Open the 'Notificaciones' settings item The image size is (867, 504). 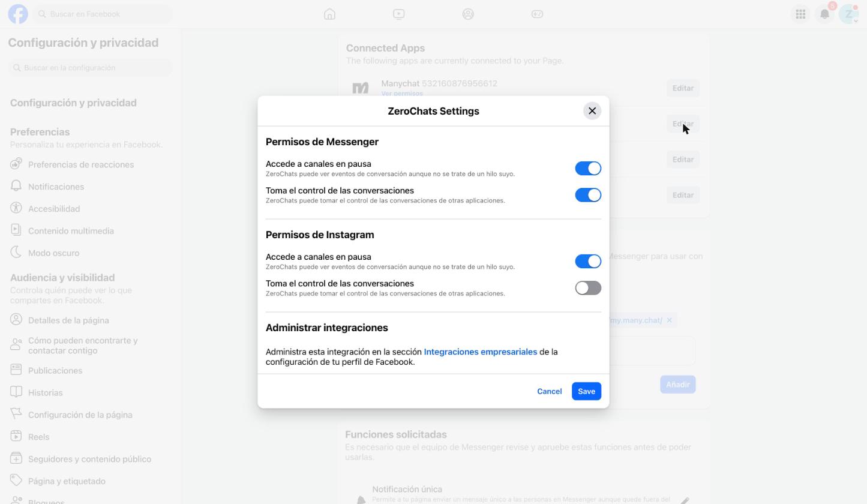[x=56, y=187]
